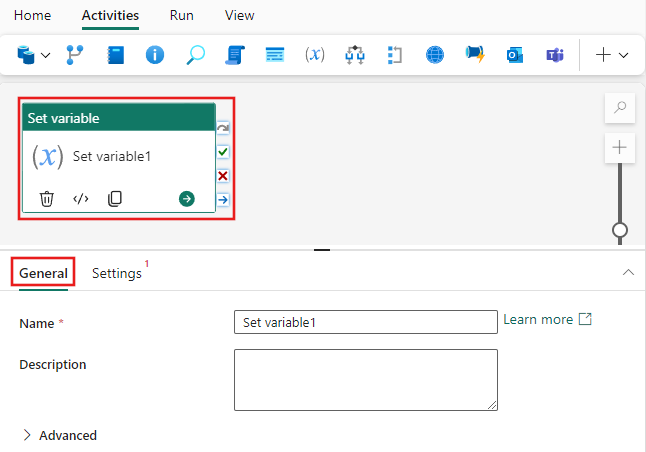The width and height of the screenshot is (646, 452).
Task: View code of Set variable1 activity
Action: 81,199
